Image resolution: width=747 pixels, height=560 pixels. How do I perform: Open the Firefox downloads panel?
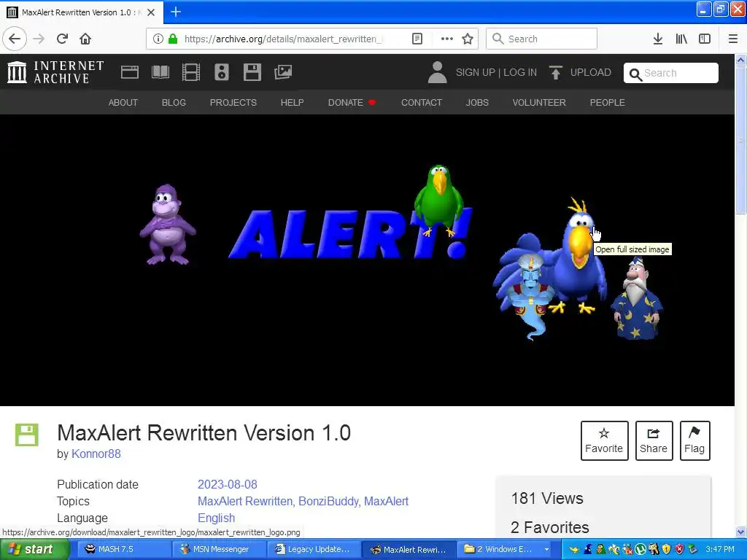point(658,39)
